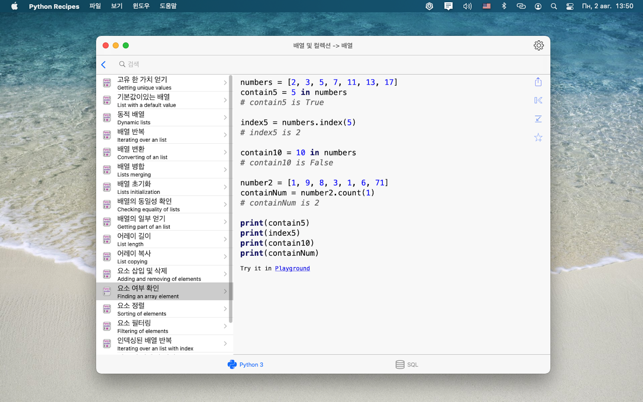Open the Playground link
The height and width of the screenshot is (402, 643).
(292, 268)
